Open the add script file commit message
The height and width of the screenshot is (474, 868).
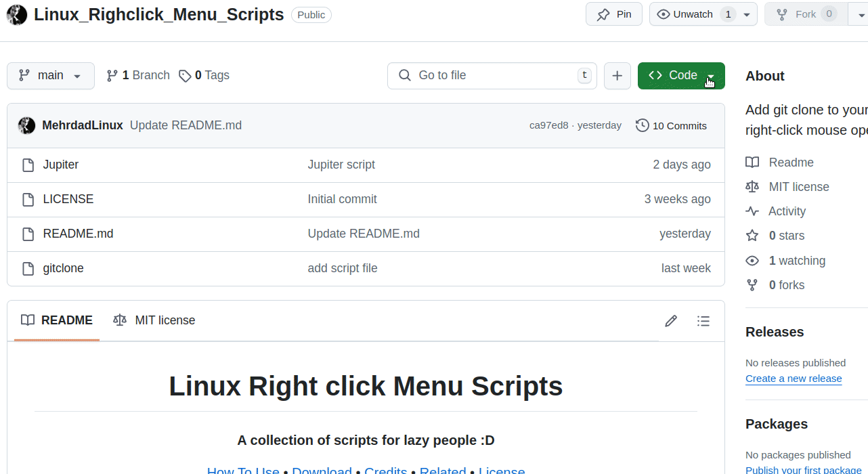343,268
